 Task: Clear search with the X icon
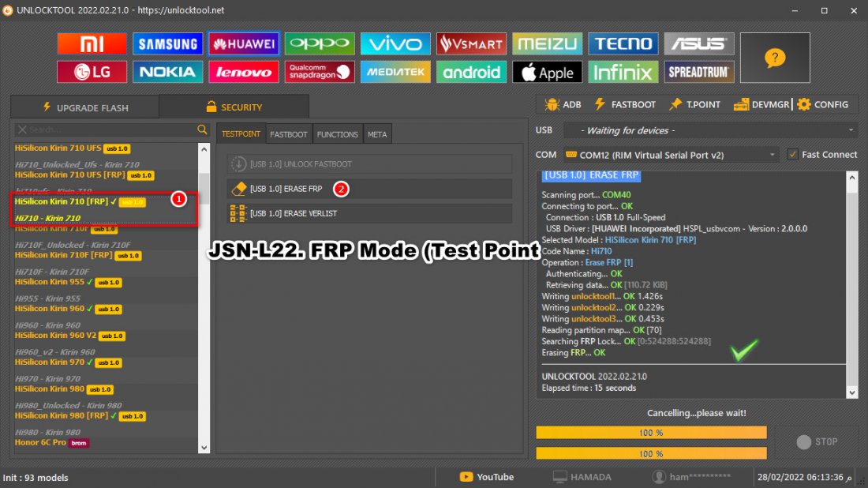(22, 130)
